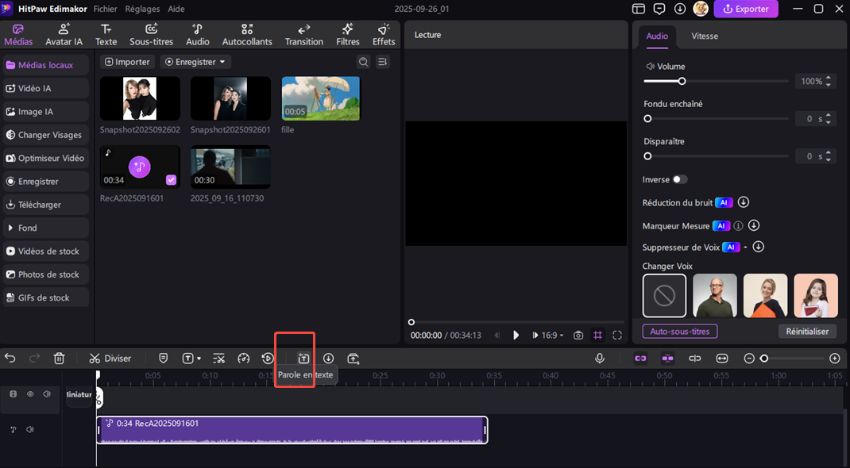Open the Autocollants tab
Image resolution: width=850 pixels, height=468 pixels.
pos(247,34)
